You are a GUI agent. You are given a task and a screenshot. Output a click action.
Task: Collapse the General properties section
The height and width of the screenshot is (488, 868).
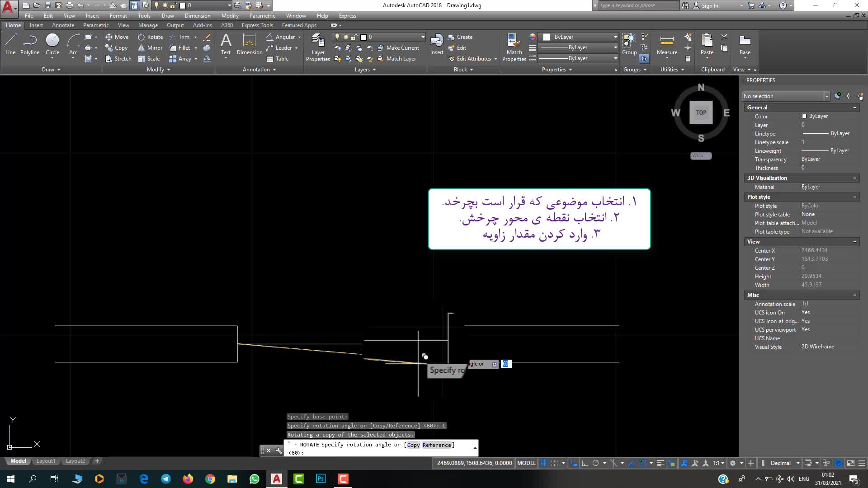point(854,108)
